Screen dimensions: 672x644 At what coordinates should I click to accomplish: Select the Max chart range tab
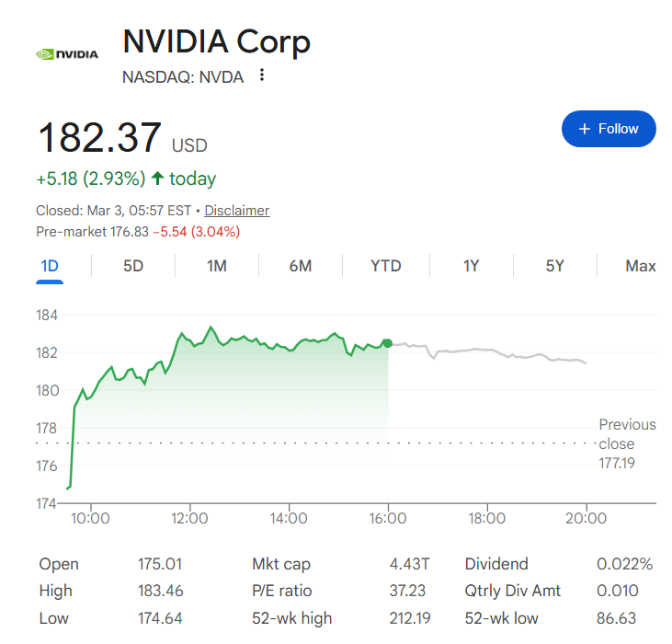640,266
